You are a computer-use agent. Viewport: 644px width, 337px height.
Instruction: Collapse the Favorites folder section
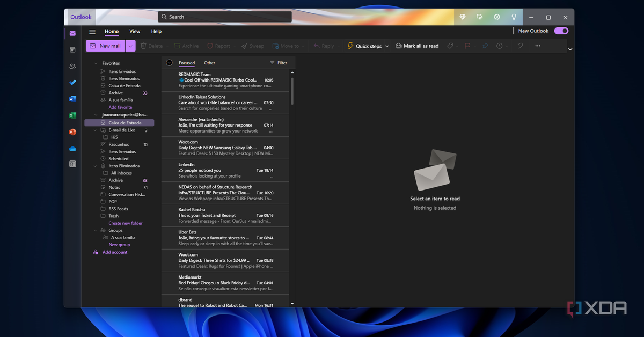[x=96, y=63]
